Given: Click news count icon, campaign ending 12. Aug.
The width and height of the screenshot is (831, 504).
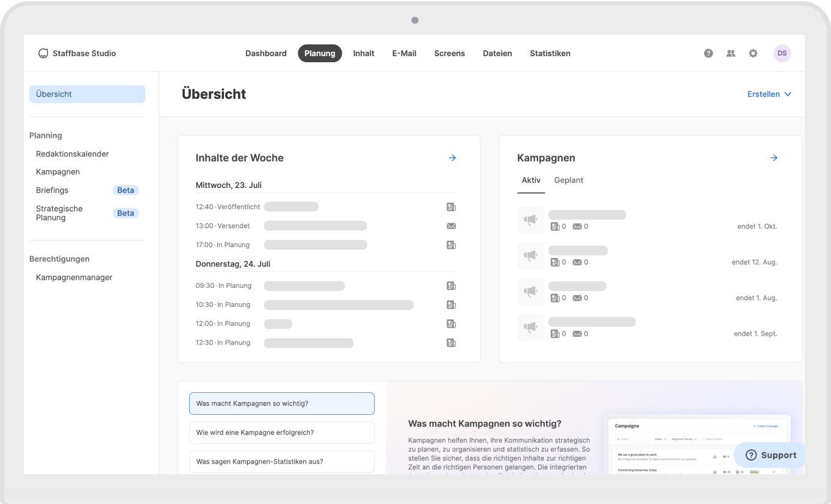Looking at the screenshot, I should coord(555,262).
